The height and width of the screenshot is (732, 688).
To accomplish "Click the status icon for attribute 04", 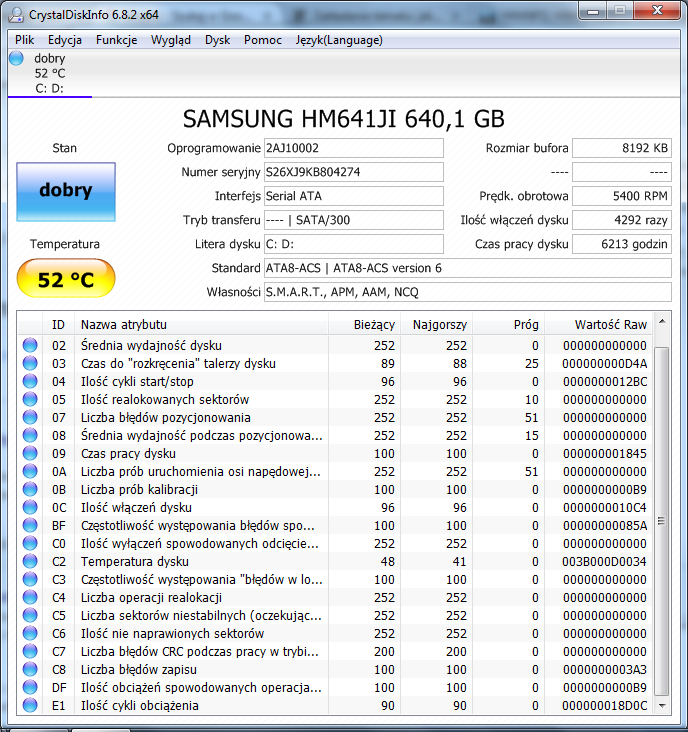I will pos(30,381).
